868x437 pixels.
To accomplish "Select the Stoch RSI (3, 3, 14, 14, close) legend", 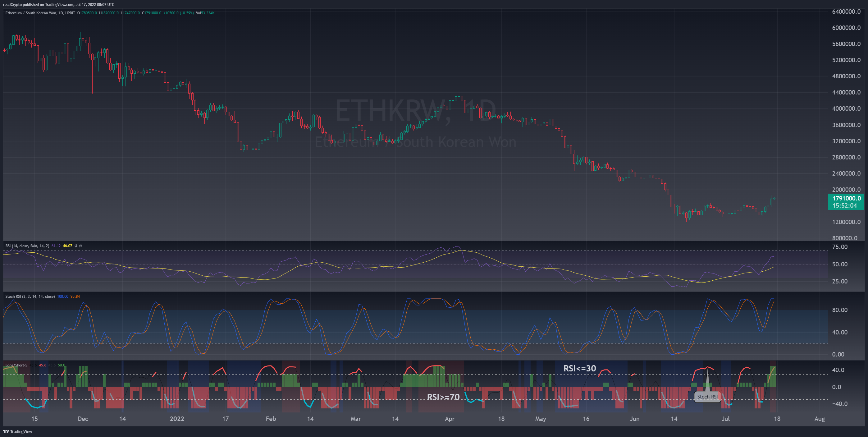I will [30, 297].
